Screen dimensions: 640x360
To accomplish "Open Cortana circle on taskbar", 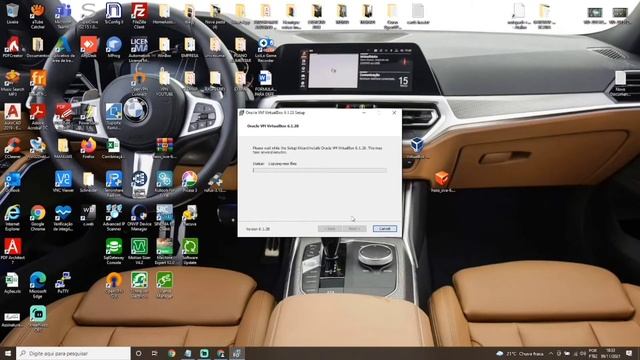I will (138, 353).
